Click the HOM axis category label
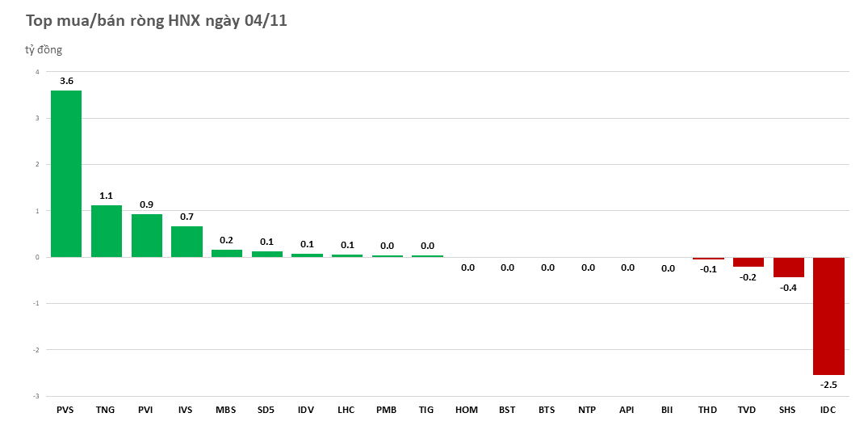The width and height of the screenshot is (868, 434). 467,410
